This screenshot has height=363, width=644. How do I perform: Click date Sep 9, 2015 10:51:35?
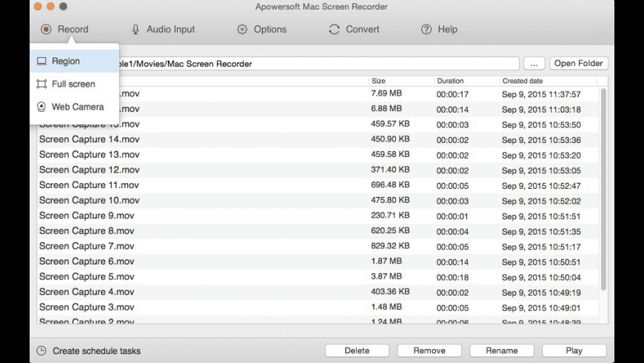541,231
